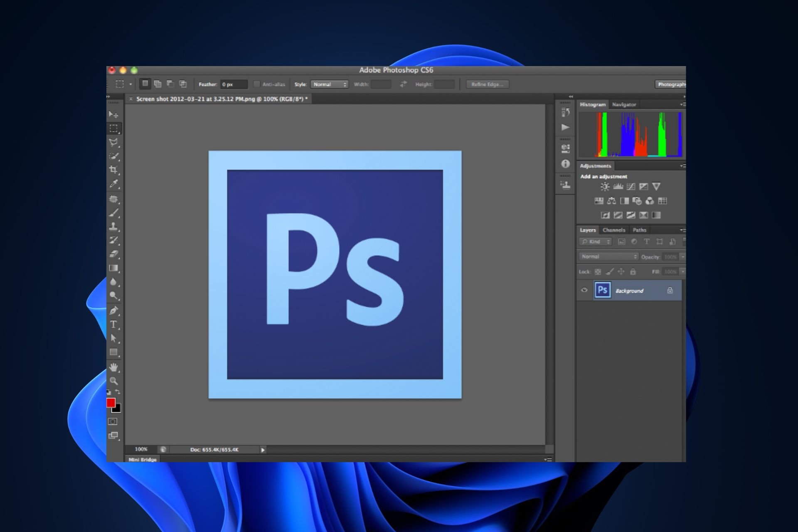Open the Actions panel play icon
Image resolution: width=798 pixels, height=532 pixels.
(565, 127)
